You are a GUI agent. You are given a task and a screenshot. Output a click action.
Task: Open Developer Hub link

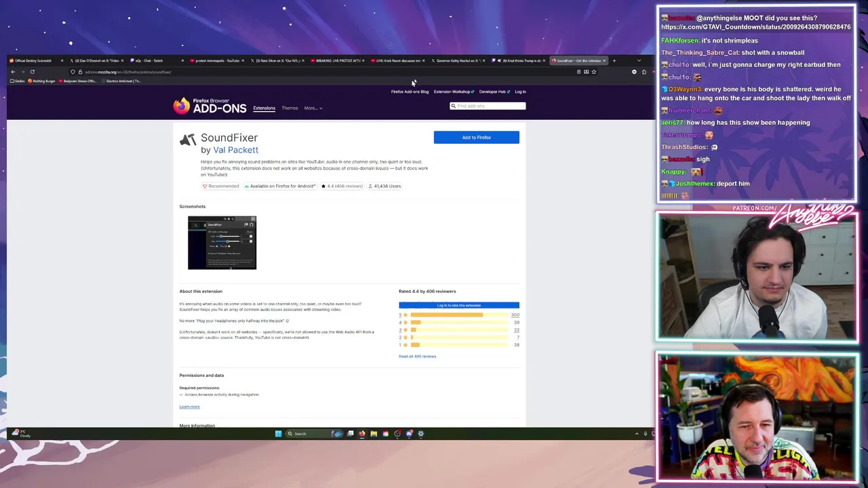(494, 91)
